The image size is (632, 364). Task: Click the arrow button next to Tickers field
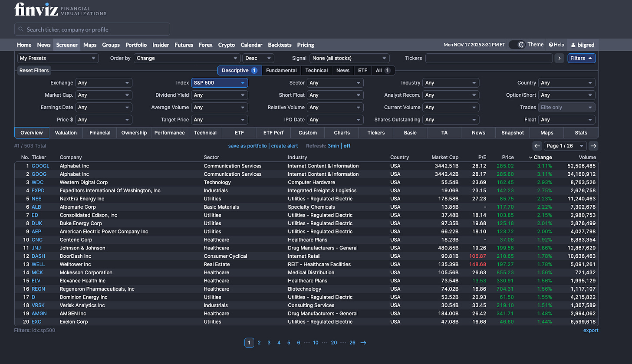click(x=560, y=58)
